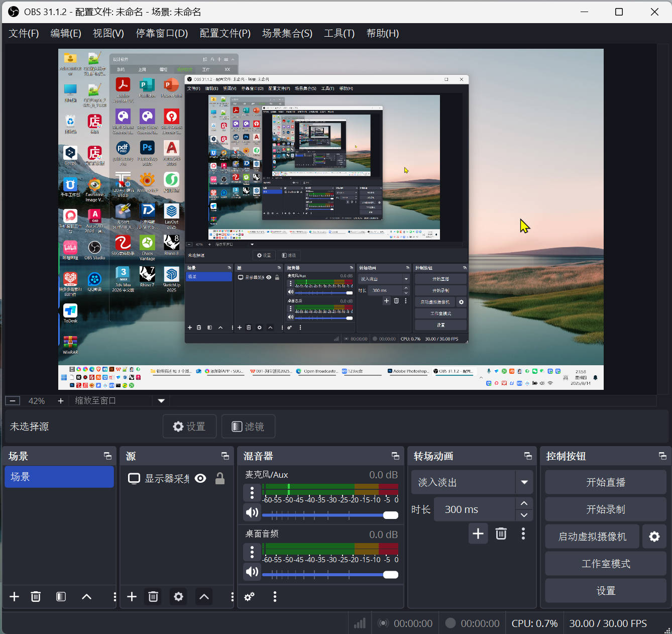Mute the 桌面音频 channel

click(x=252, y=572)
